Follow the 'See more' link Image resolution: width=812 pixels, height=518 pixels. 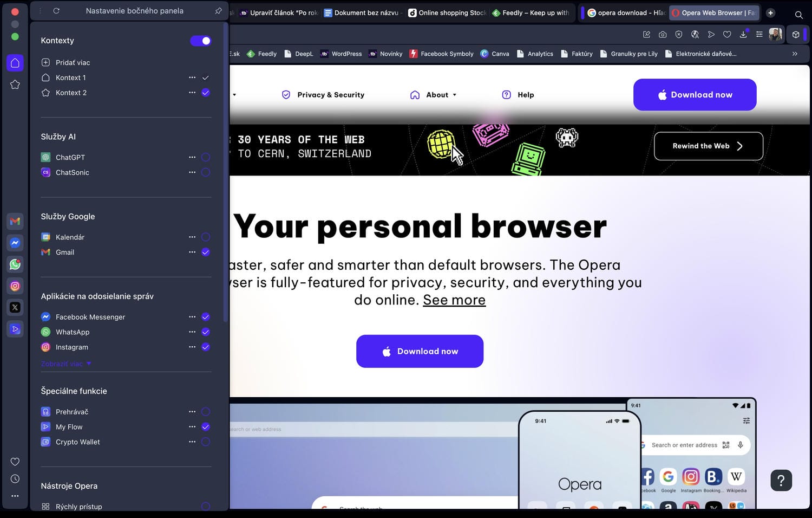(454, 300)
